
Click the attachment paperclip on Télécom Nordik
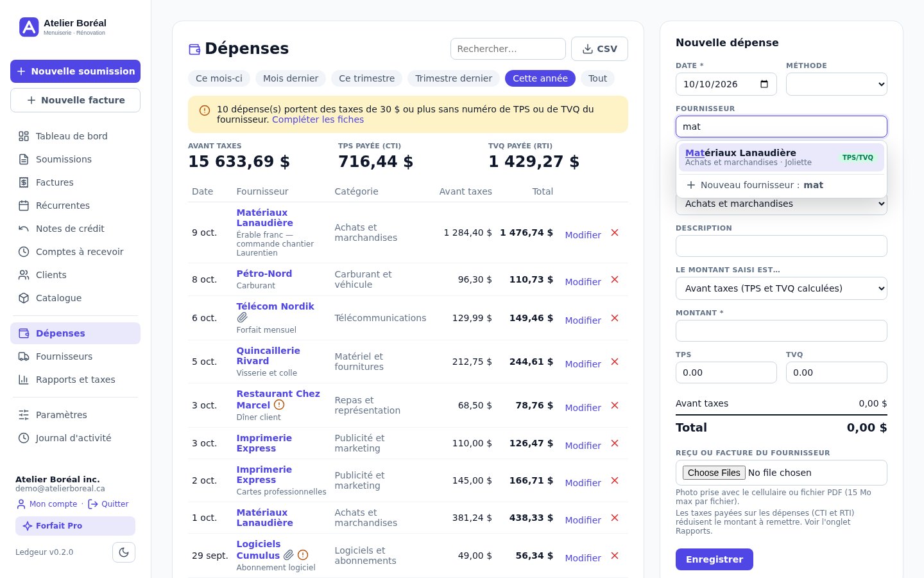242,317
